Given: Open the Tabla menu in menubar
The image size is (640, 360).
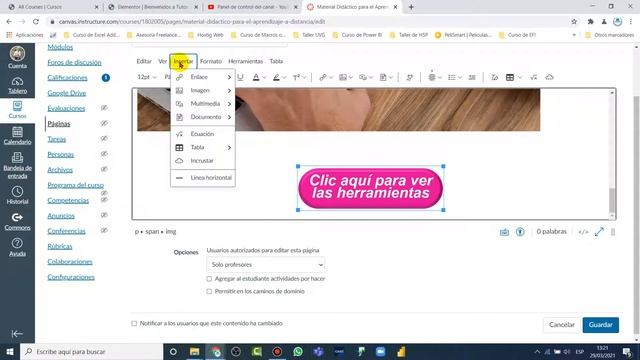Looking at the screenshot, I should coord(276,61).
